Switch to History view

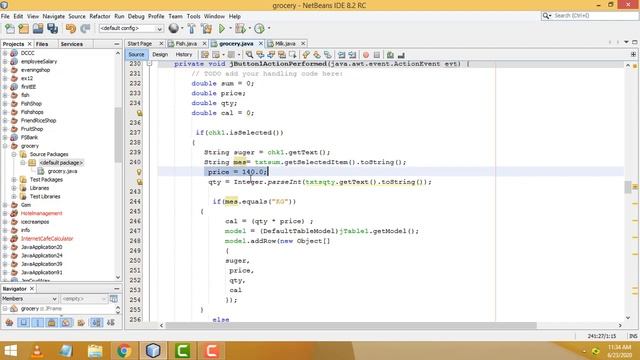[184, 54]
